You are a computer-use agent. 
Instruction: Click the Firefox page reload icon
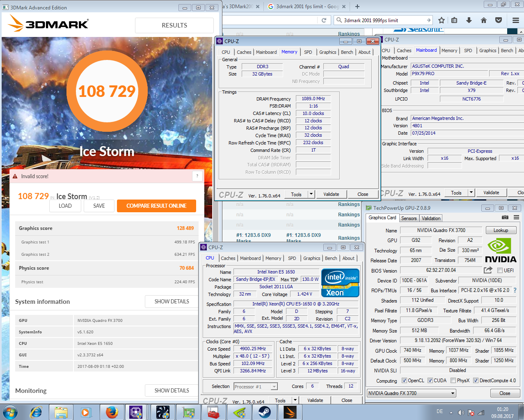(324, 20)
